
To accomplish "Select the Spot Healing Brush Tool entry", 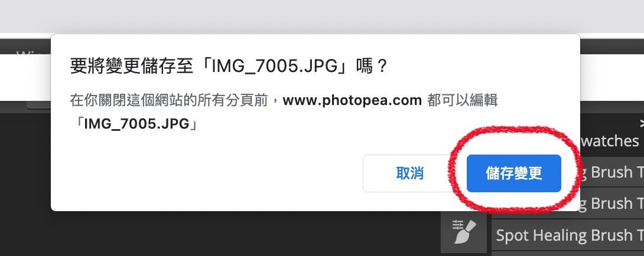I will click(568, 235).
